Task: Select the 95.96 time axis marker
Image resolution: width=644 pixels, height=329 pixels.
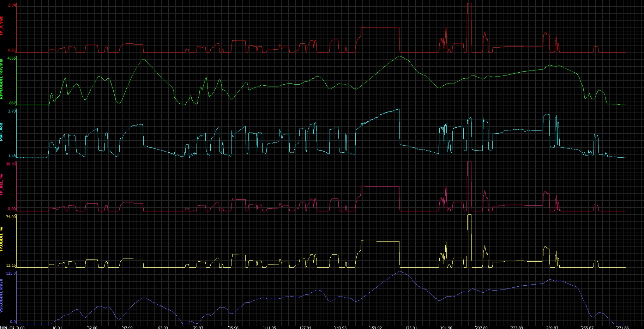Action: (234, 327)
